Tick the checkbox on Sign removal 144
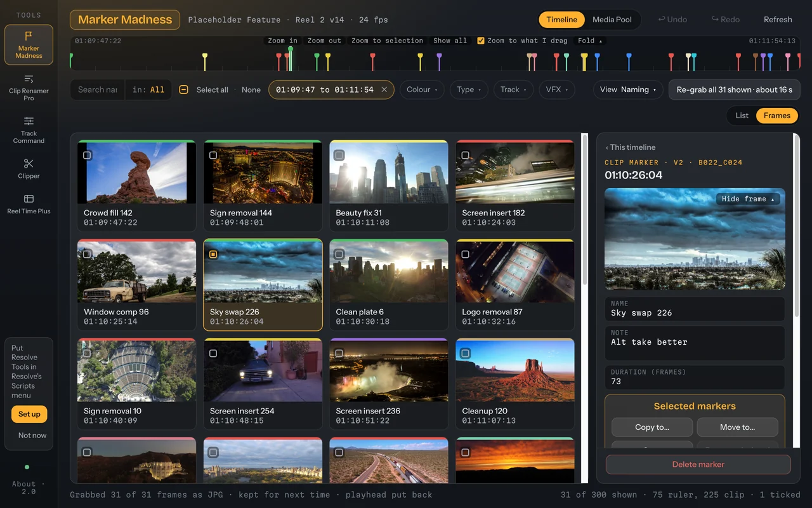This screenshot has width=812, height=508. (x=213, y=155)
